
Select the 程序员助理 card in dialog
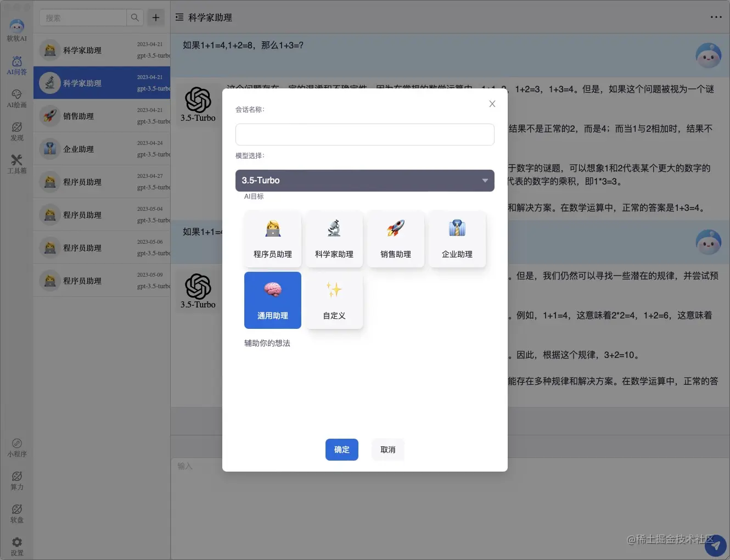click(x=273, y=239)
